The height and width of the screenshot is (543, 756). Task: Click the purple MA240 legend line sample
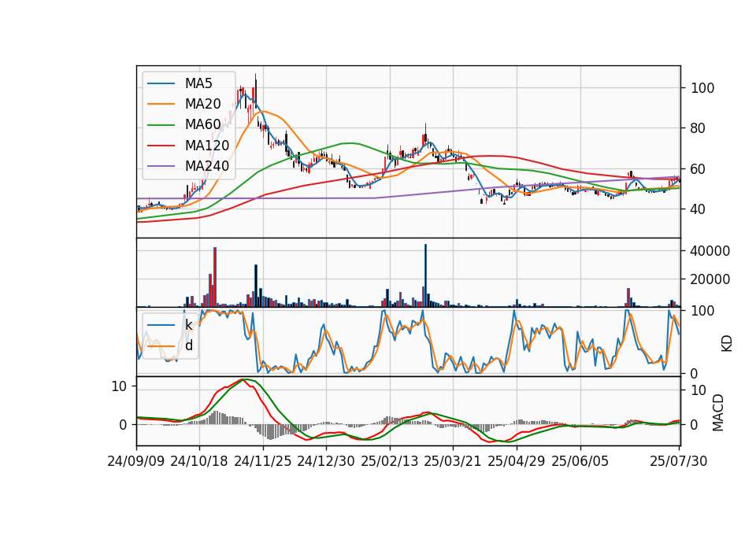tap(161, 166)
